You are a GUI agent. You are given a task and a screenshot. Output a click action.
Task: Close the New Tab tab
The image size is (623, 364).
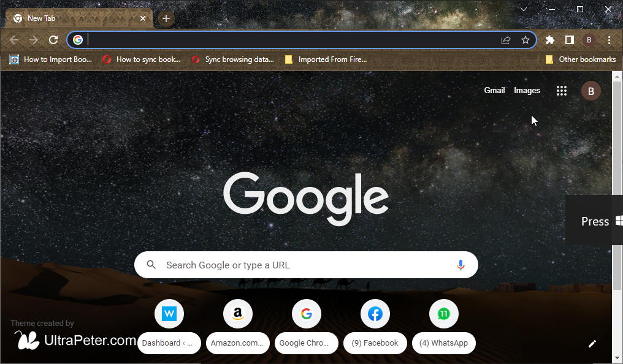click(143, 18)
